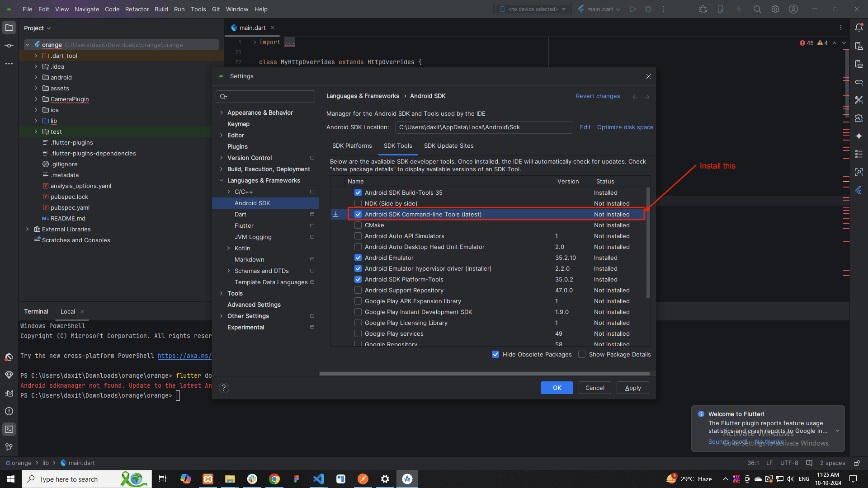Expand Appearance & Behavior settings node
The height and width of the screenshot is (488, 868).
click(222, 113)
